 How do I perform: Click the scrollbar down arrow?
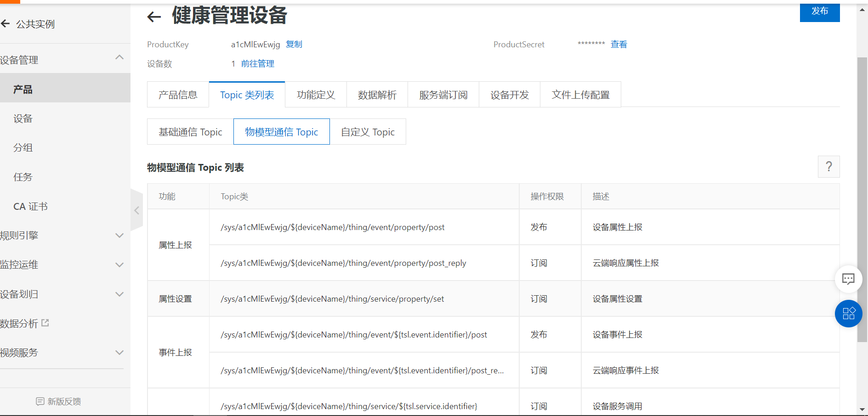(x=862, y=409)
